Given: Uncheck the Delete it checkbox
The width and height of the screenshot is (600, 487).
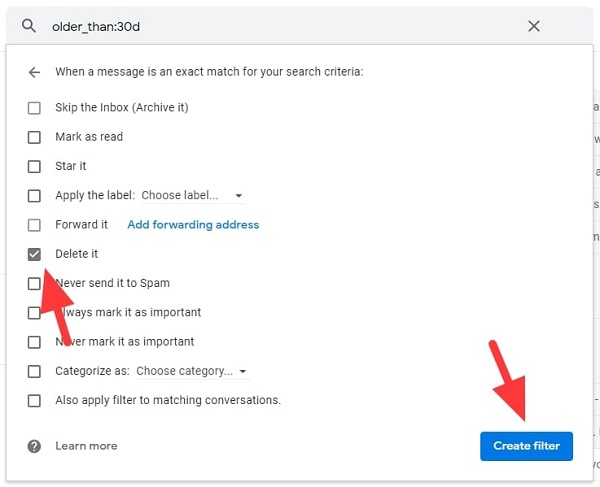Looking at the screenshot, I should click(35, 254).
